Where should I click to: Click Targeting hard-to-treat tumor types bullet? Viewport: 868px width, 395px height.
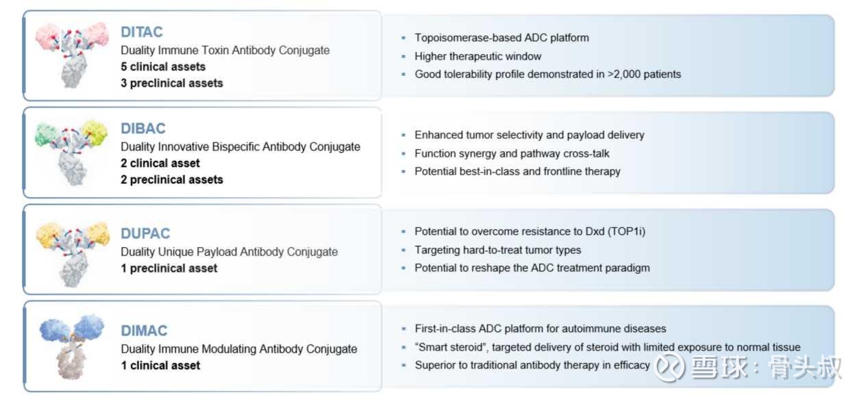tap(498, 250)
